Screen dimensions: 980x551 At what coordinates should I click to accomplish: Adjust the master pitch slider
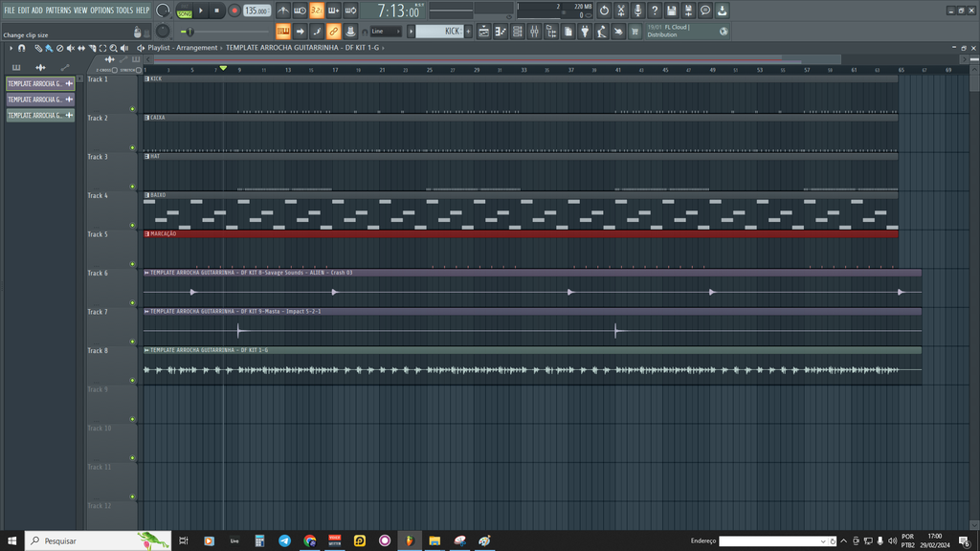tap(225, 32)
